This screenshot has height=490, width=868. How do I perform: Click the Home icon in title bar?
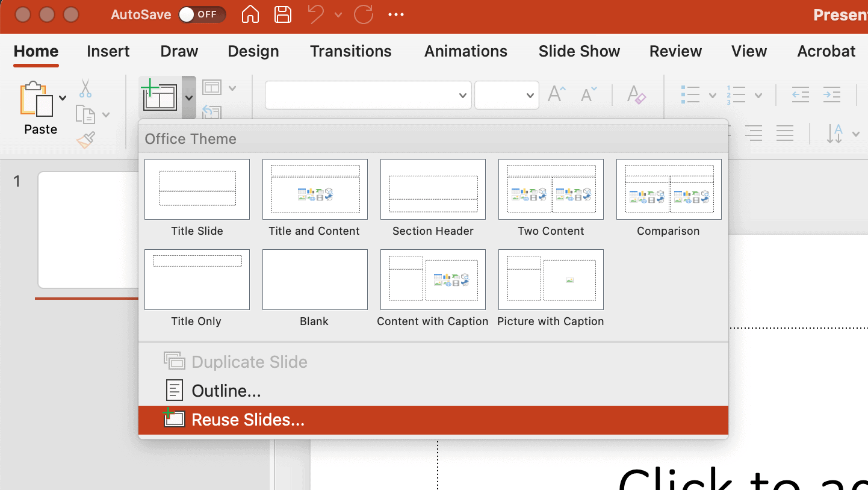click(x=250, y=14)
